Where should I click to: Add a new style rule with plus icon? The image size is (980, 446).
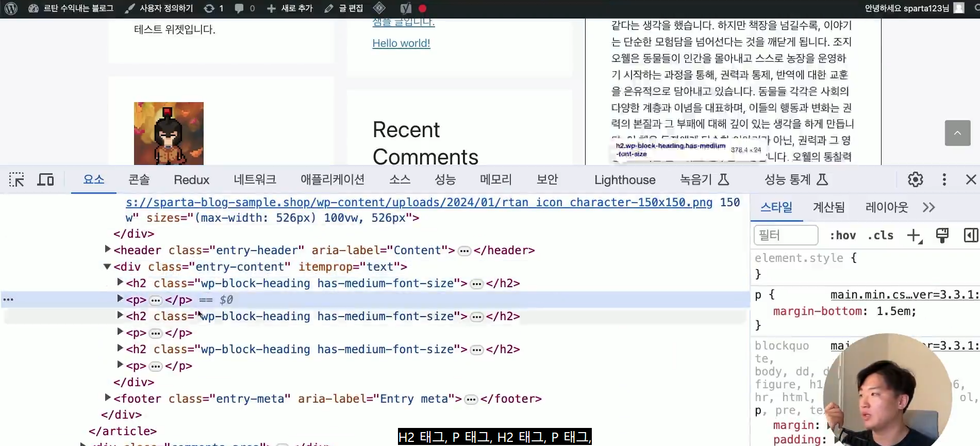[915, 236]
